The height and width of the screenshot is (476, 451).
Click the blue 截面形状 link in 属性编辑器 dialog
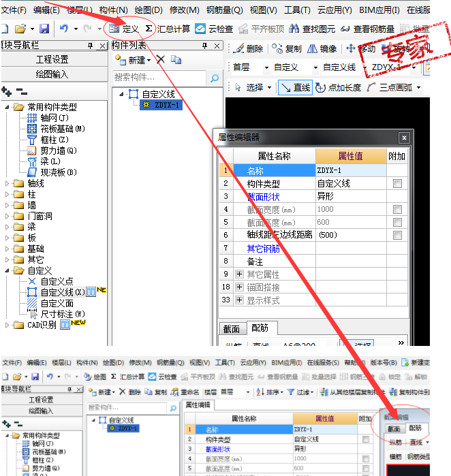click(263, 197)
